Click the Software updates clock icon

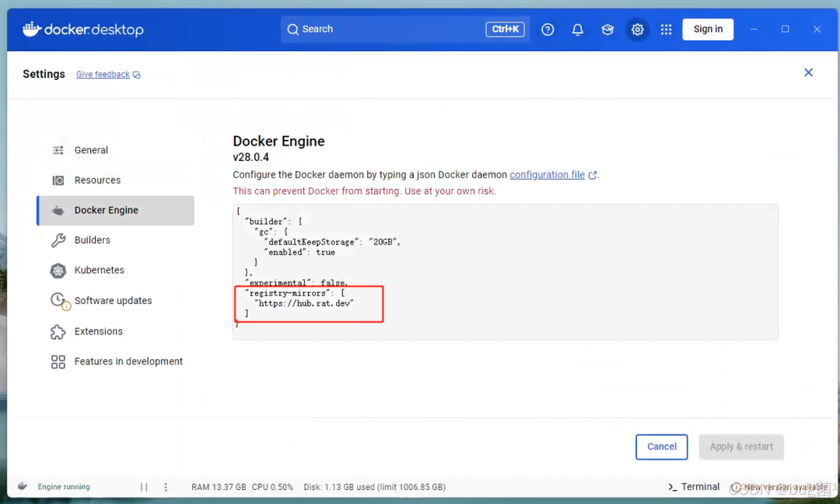tap(59, 301)
